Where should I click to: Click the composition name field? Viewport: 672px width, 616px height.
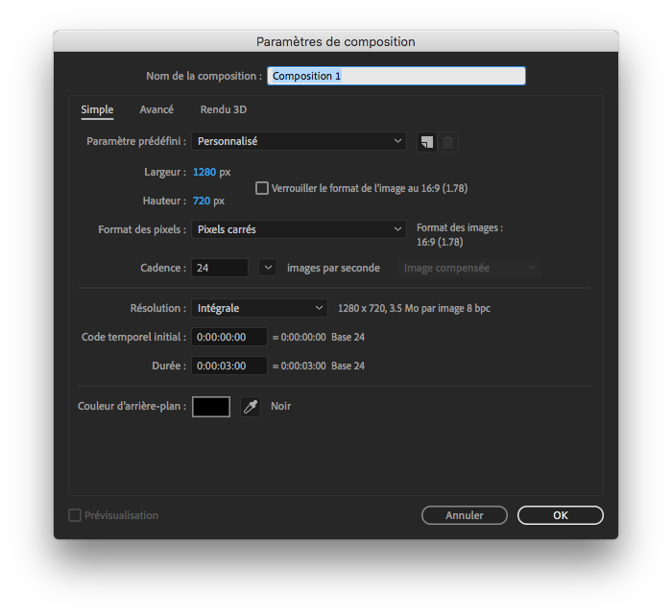[x=396, y=76]
